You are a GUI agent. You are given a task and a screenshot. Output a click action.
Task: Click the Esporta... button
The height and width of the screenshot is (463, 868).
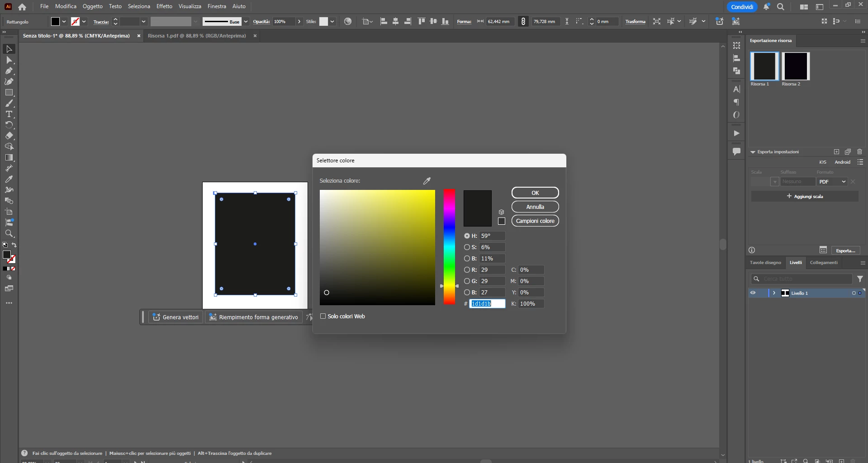click(x=845, y=250)
